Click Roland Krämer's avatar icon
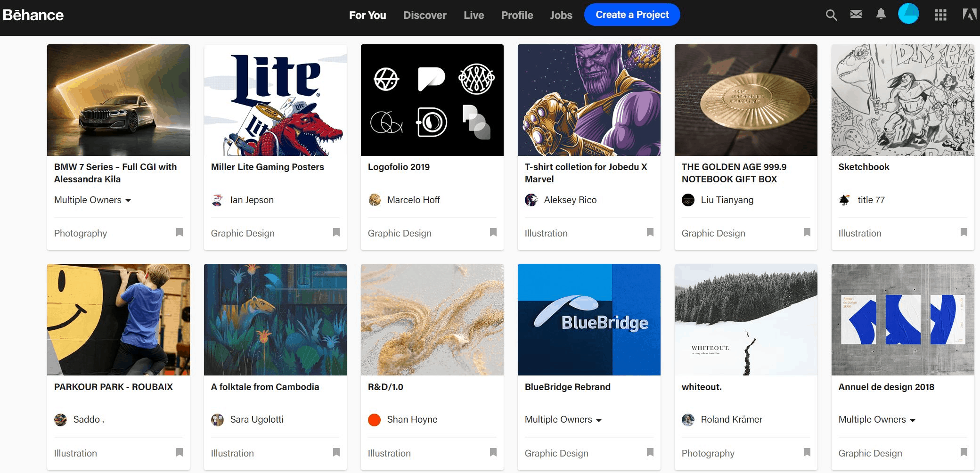 [x=688, y=420]
